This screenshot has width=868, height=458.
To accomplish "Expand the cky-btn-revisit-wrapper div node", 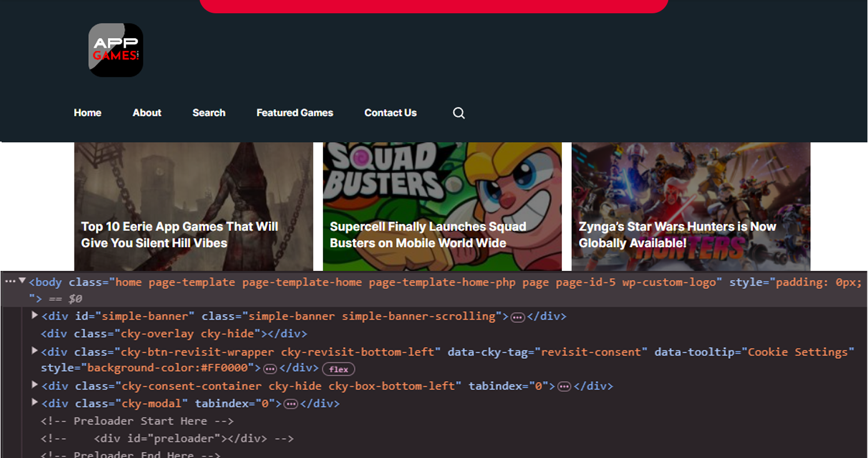I will pos(34,351).
